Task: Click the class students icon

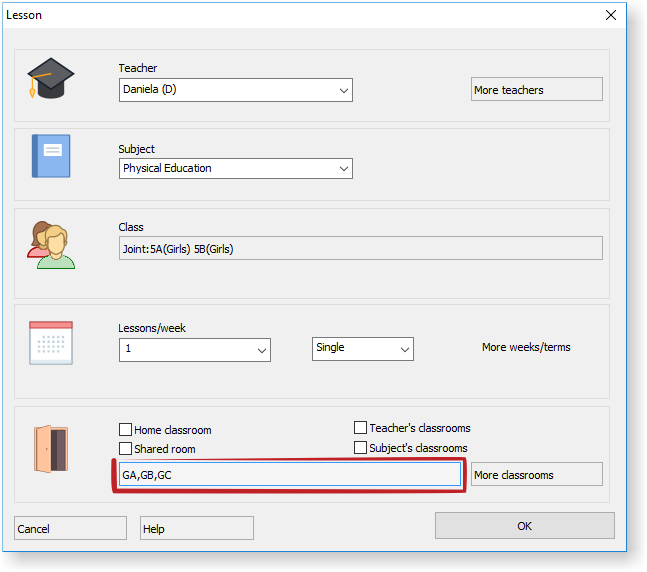Action: point(50,245)
